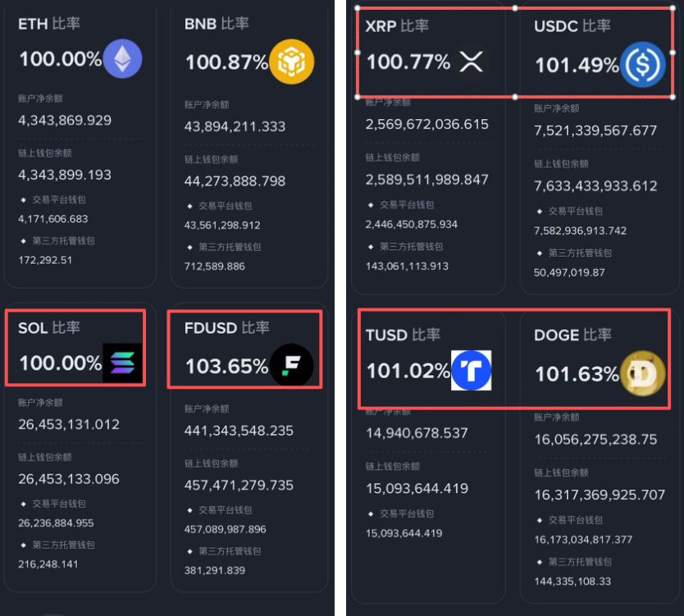Image resolution: width=684 pixels, height=616 pixels.
Task: Click the Ethereum logo icon
Action: click(123, 58)
